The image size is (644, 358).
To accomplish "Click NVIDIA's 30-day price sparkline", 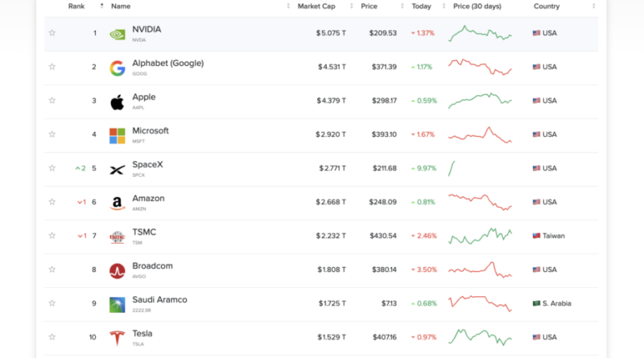I will pyautogui.click(x=480, y=33).
